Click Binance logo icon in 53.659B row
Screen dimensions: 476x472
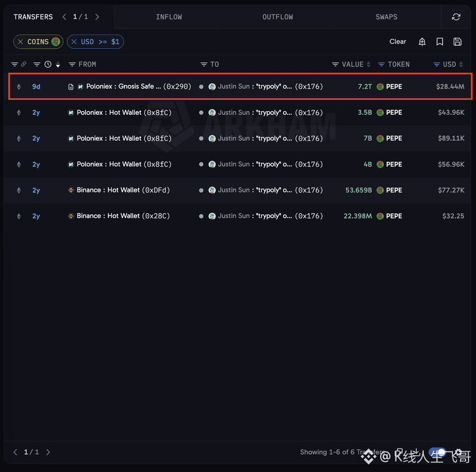[71, 190]
